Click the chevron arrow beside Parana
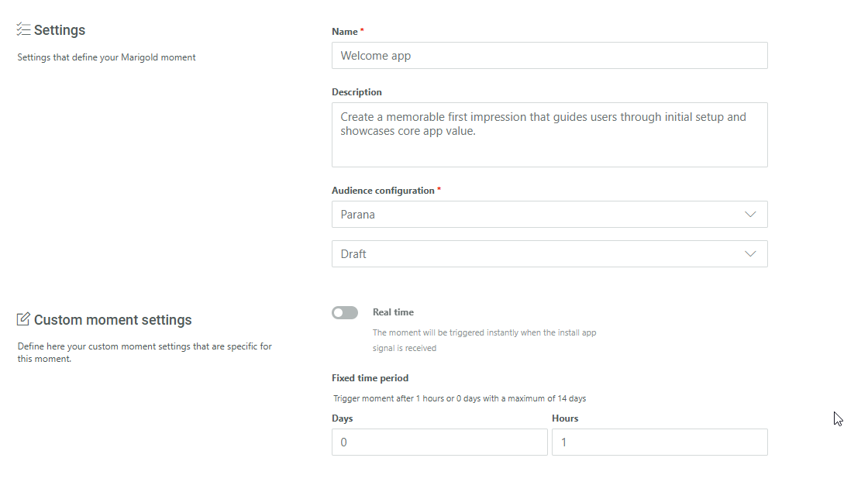 [750, 215]
